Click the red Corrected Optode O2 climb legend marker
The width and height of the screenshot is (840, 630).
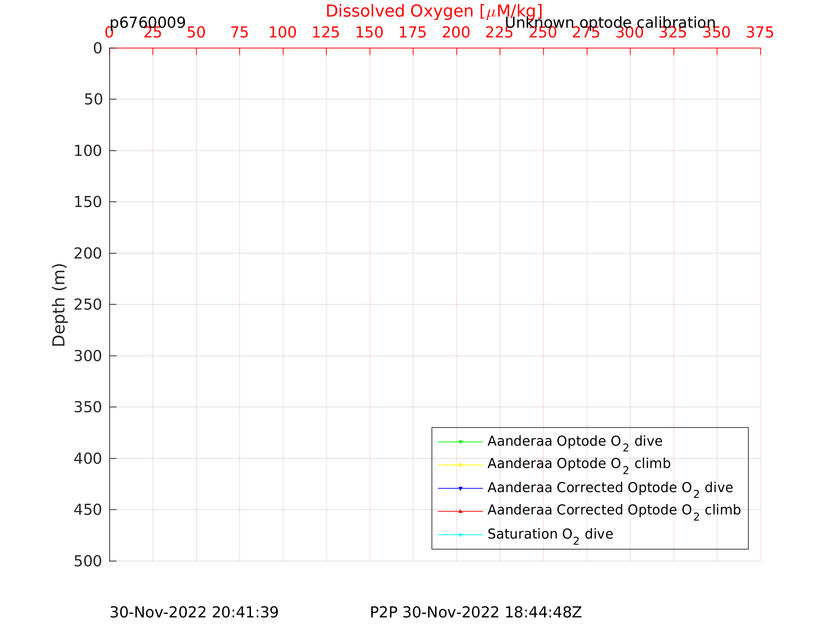pos(460,511)
